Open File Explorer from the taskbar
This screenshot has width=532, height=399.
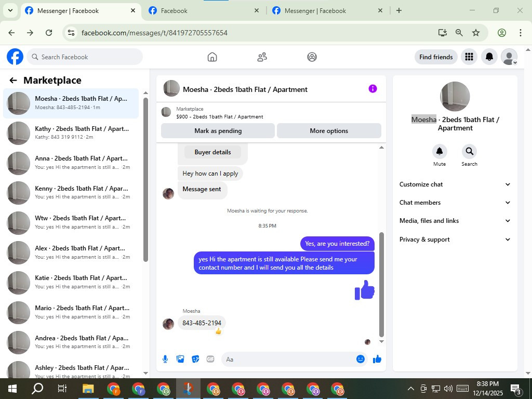[88, 389]
